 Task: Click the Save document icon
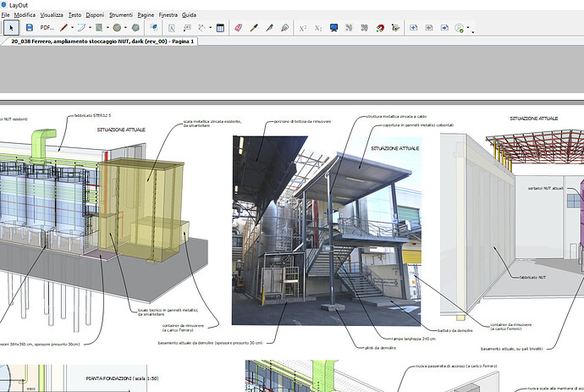coord(30,28)
